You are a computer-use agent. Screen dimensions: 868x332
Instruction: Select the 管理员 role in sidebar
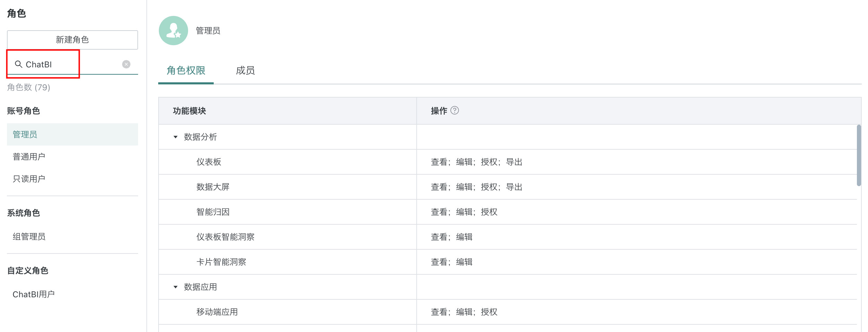(x=25, y=134)
